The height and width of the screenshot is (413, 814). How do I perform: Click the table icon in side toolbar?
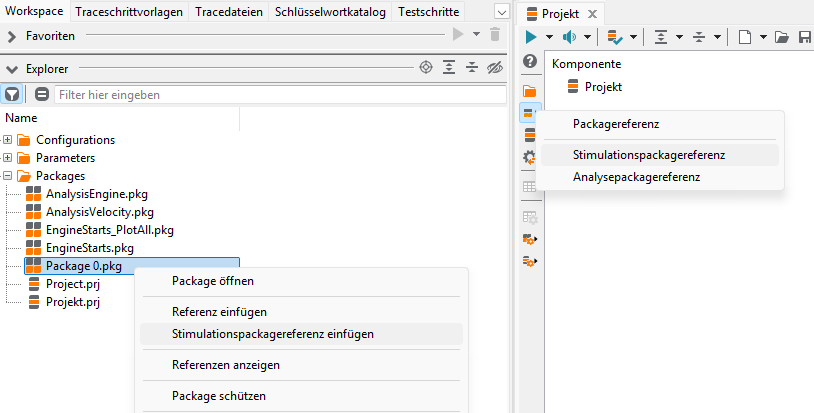(530, 187)
